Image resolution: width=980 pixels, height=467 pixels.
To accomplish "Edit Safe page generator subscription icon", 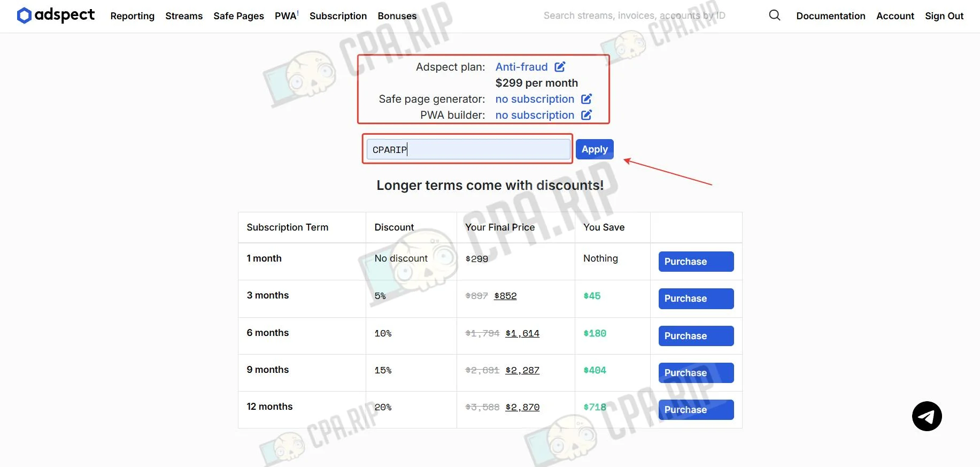I will [587, 99].
